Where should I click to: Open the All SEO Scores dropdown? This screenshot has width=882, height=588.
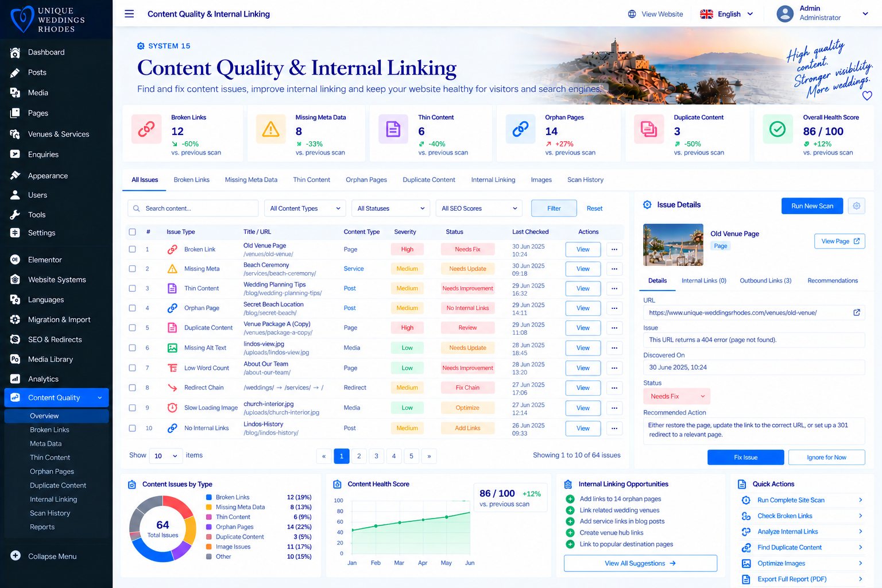click(479, 208)
